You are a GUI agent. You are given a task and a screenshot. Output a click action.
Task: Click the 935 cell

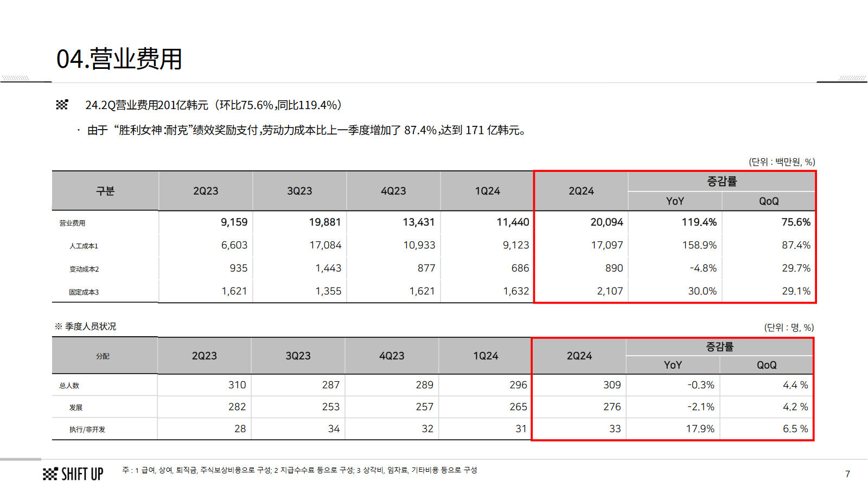[x=239, y=268]
